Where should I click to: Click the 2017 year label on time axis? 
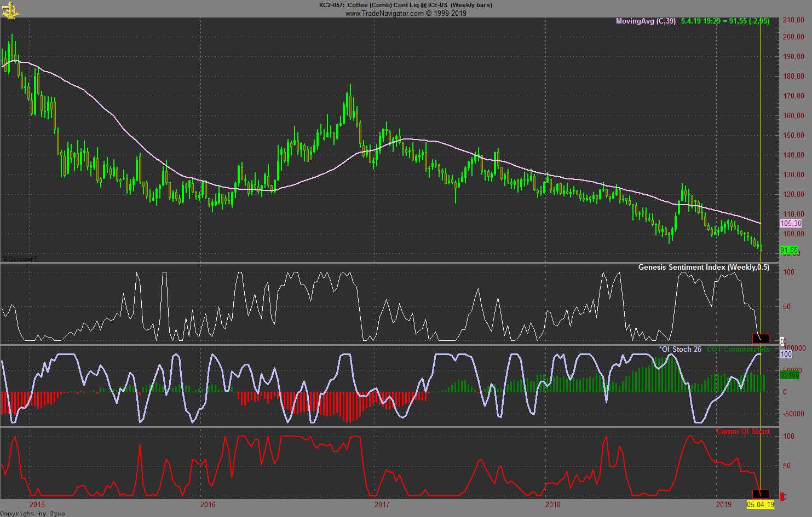[382, 504]
